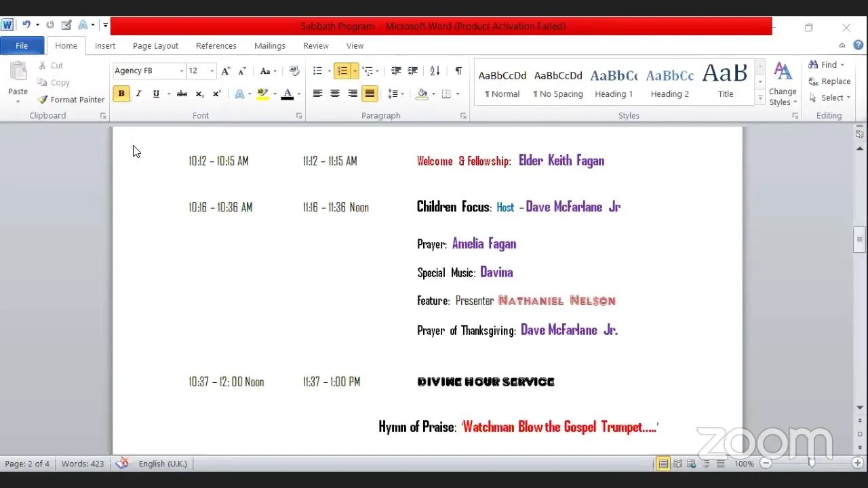Toggle Underline formatting

(x=156, y=94)
